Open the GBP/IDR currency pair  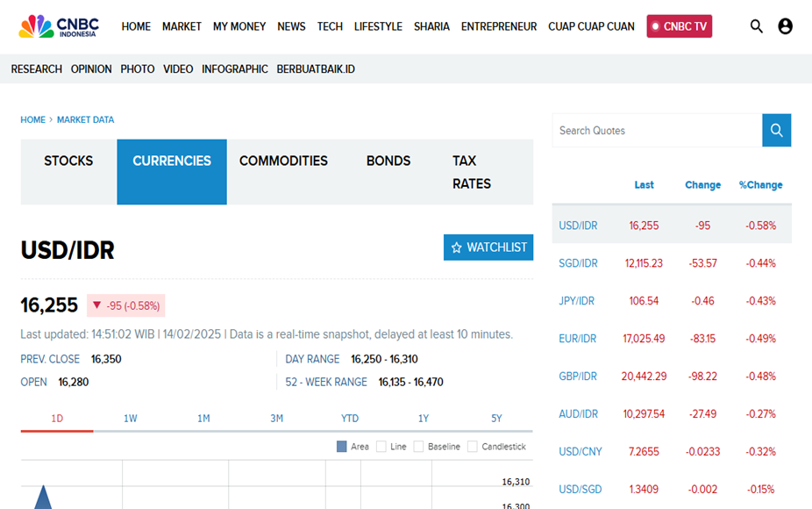point(578,376)
